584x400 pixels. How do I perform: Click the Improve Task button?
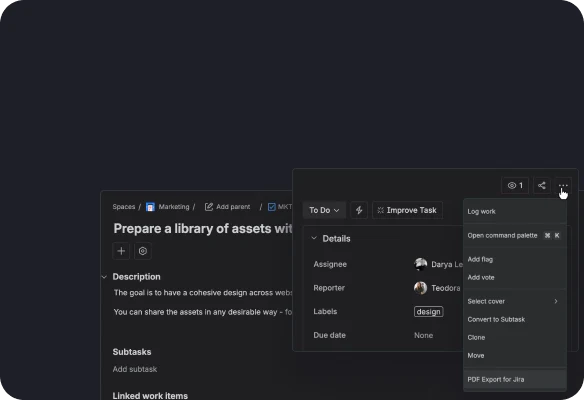point(407,210)
